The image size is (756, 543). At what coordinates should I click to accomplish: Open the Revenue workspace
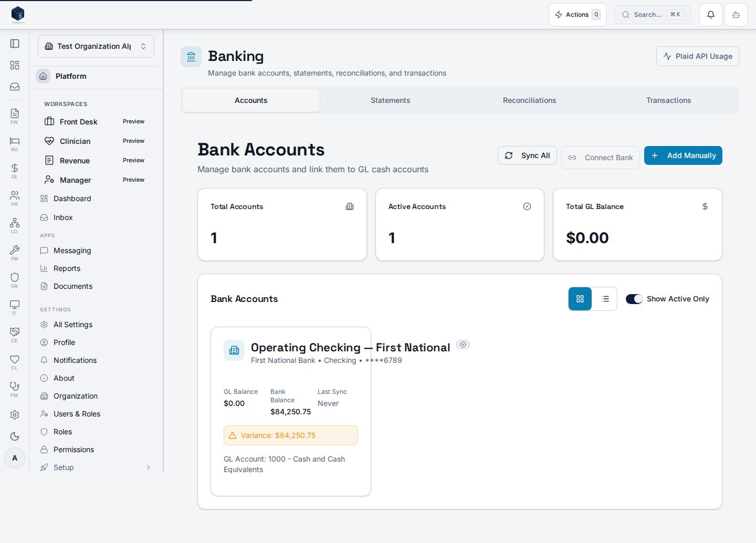pos(96,161)
